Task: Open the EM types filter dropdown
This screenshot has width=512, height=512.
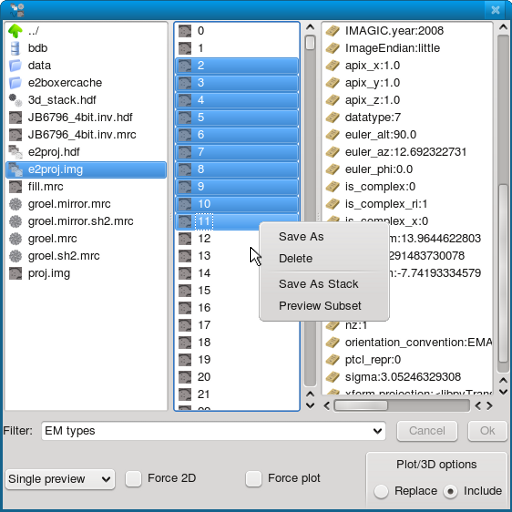Action: click(213, 431)
